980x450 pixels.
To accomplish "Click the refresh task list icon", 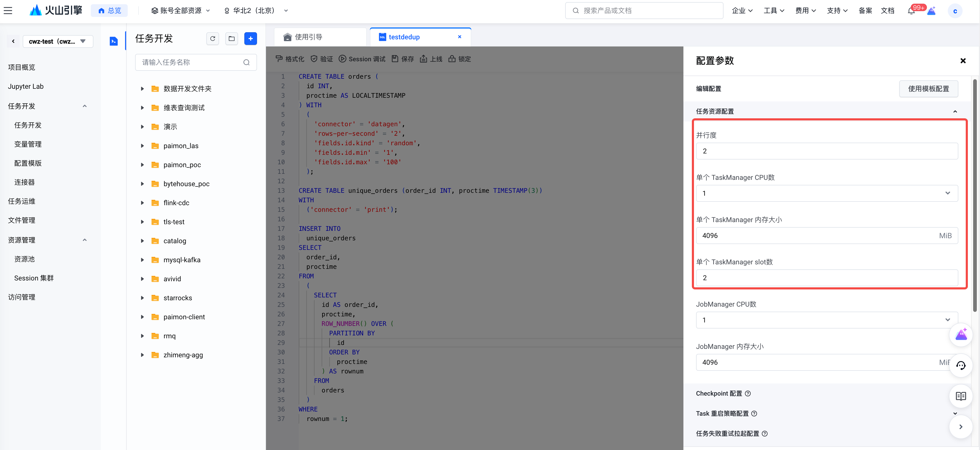I will click(213, 39).
